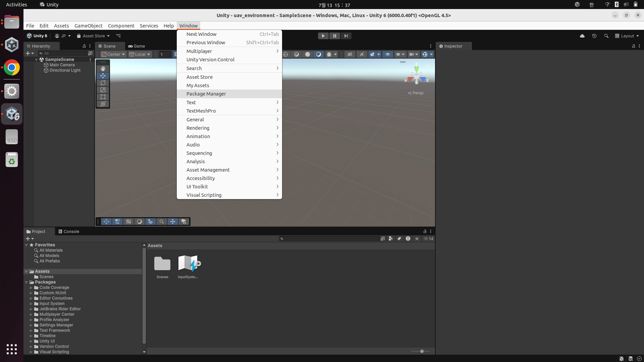Toggle hidden packages visibility count
644x362 pixels.
[x=429, y=239]
